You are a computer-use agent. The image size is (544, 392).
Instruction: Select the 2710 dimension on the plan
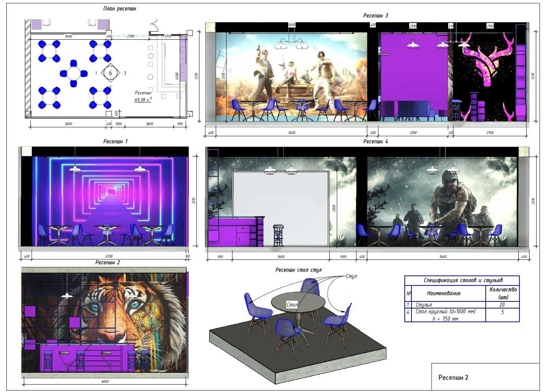click(167, 36)
